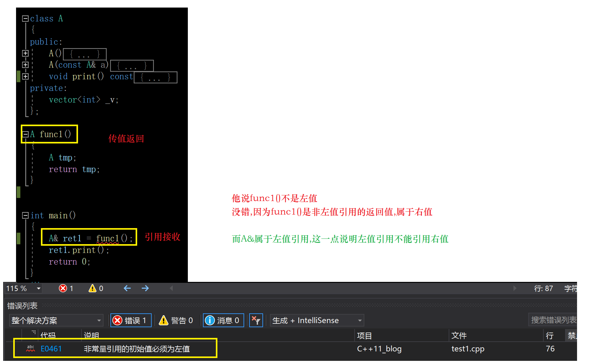Screen dimensions: 589x364
Task: Click the green change bar next to void print()
Action: (19, 76)
